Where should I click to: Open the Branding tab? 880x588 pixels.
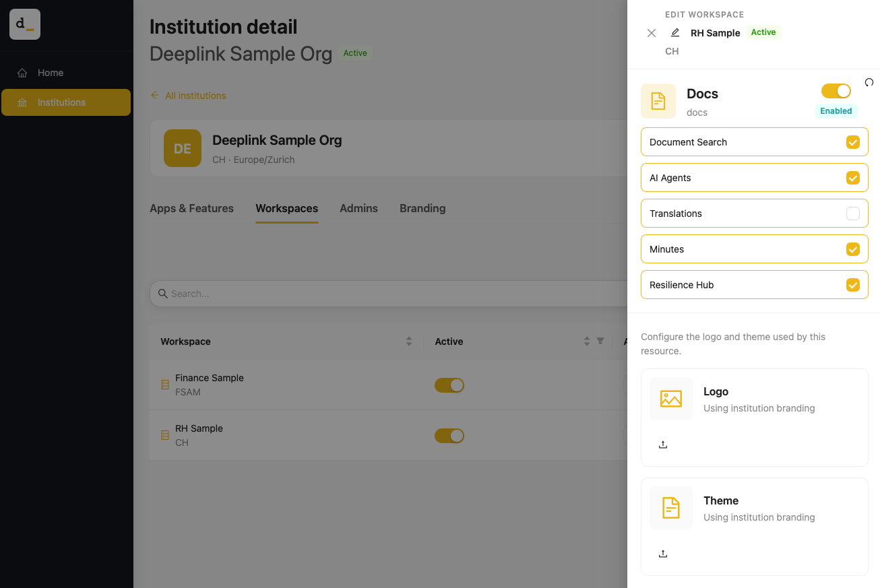pos(422,208)
